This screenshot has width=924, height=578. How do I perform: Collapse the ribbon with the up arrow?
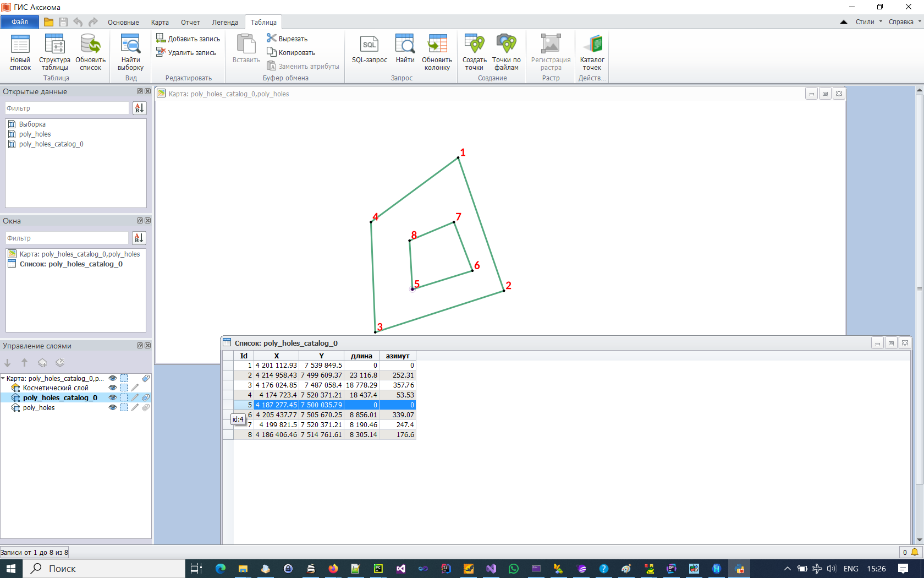click(844, 22)
